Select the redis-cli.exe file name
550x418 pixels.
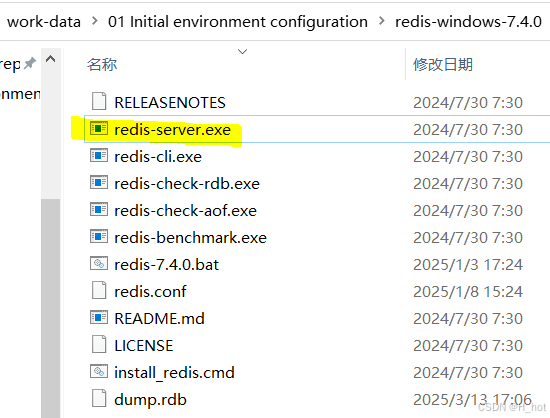point(158,157)
